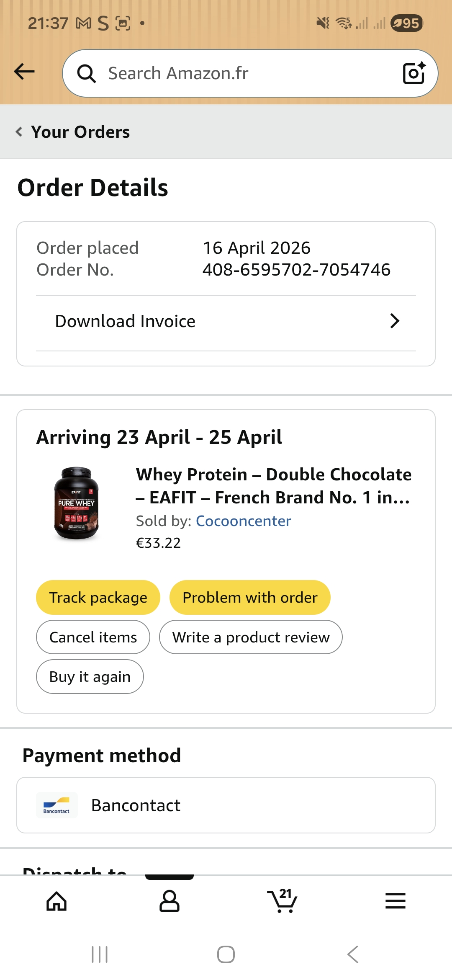Tap the Track package button
The height and width of the screenshot is (980, 452).
pyautogui.click(x=98, y=598)
